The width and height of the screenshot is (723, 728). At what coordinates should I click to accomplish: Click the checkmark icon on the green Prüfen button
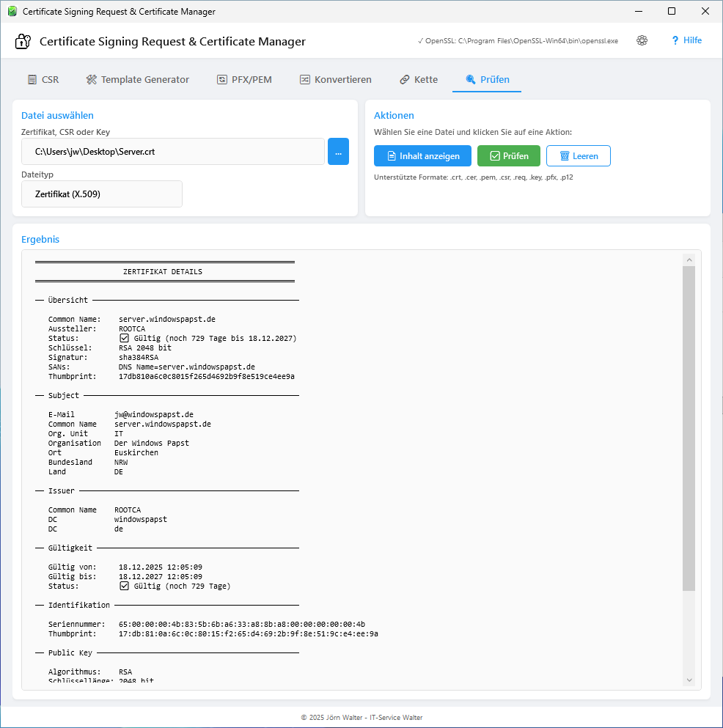pyautogui.click(x=493, y=155)
